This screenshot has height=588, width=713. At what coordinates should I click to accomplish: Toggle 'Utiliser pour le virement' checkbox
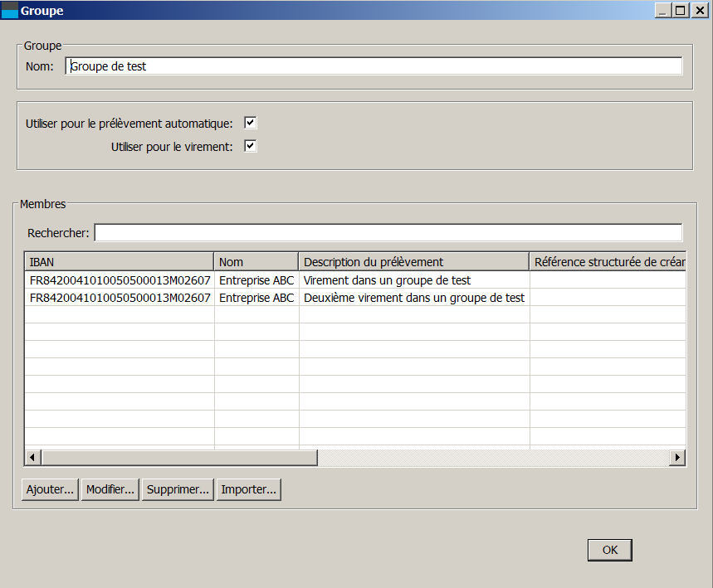pyautogui.click(x=251, y=146)
